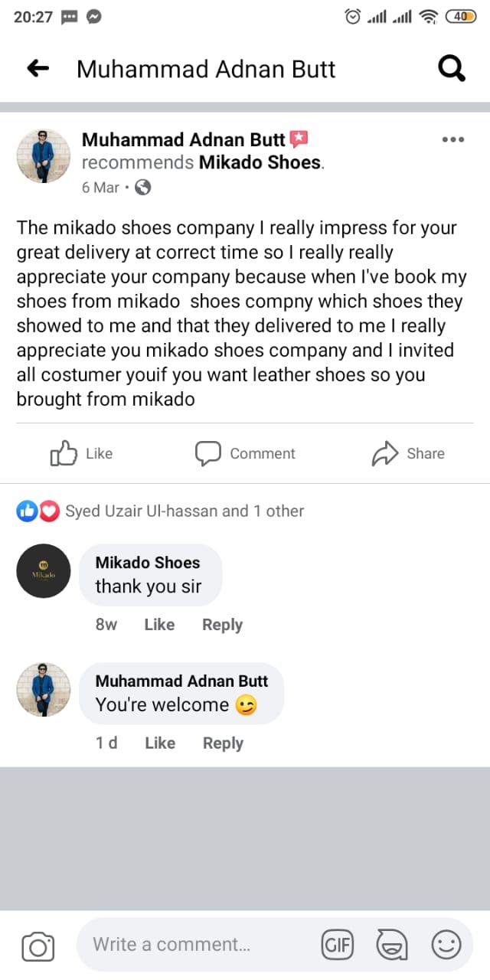Like the "You're welcome" comment
The image size is (490, 980).
(x=160, y=743)
